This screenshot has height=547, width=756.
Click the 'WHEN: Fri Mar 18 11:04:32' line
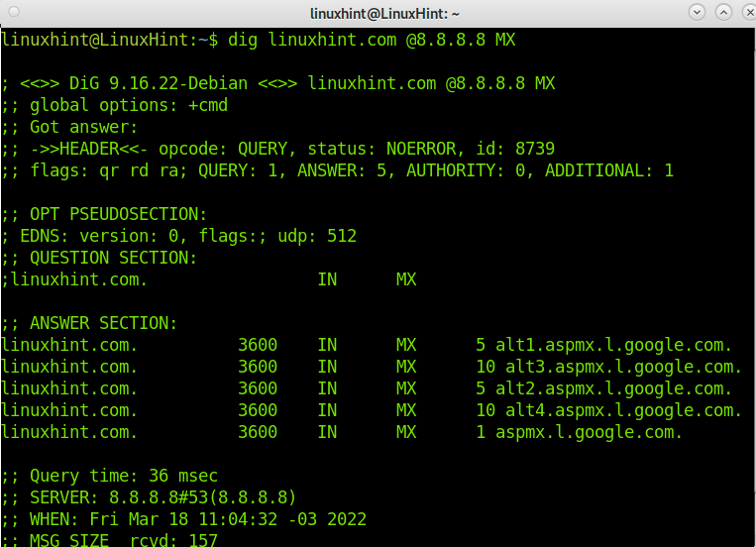tap(154, 519)
